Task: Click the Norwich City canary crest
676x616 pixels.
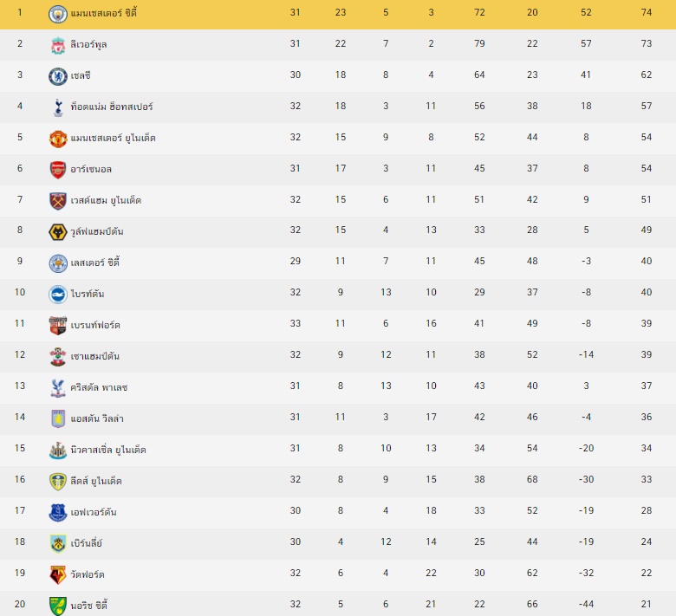Action: pos(58,606)
